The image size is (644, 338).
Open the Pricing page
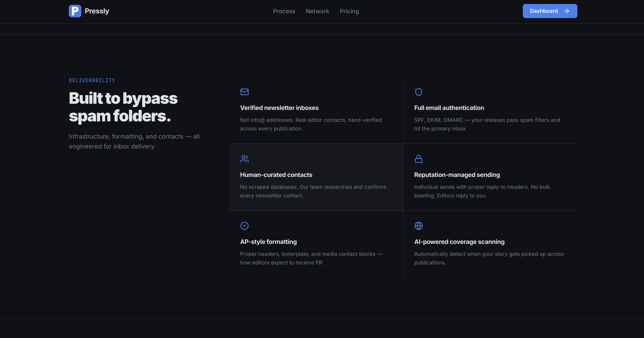pos(349,11)
